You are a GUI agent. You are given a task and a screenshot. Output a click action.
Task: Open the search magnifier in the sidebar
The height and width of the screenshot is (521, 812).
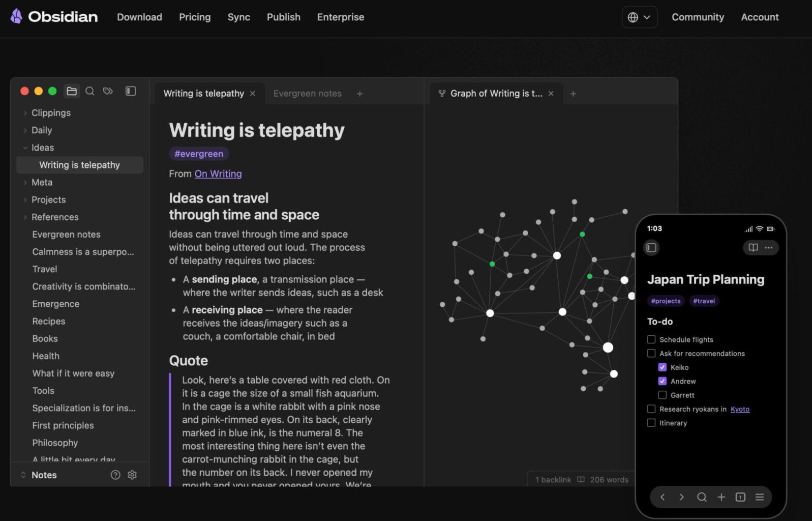(x=90, y=91)
